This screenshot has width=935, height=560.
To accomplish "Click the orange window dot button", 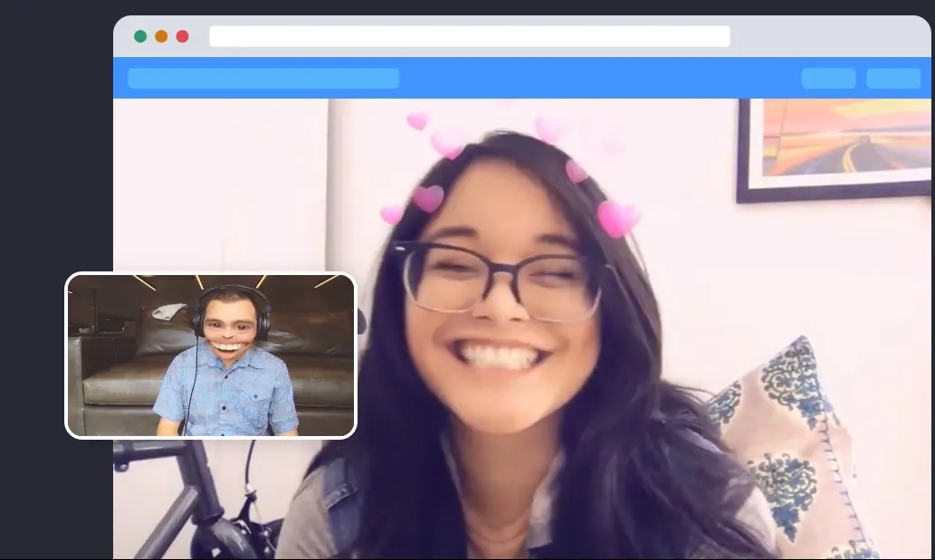I will [162, 36].
